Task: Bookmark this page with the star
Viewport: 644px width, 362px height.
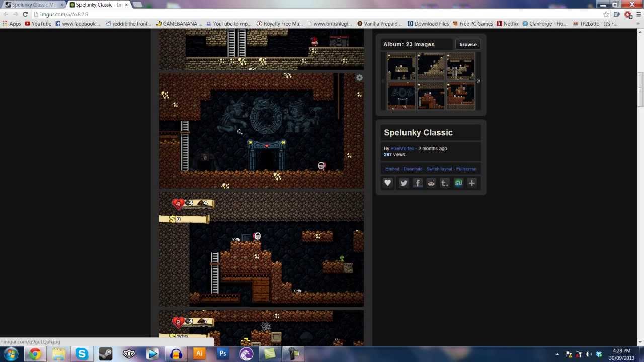Action: (x=606, y=14)
